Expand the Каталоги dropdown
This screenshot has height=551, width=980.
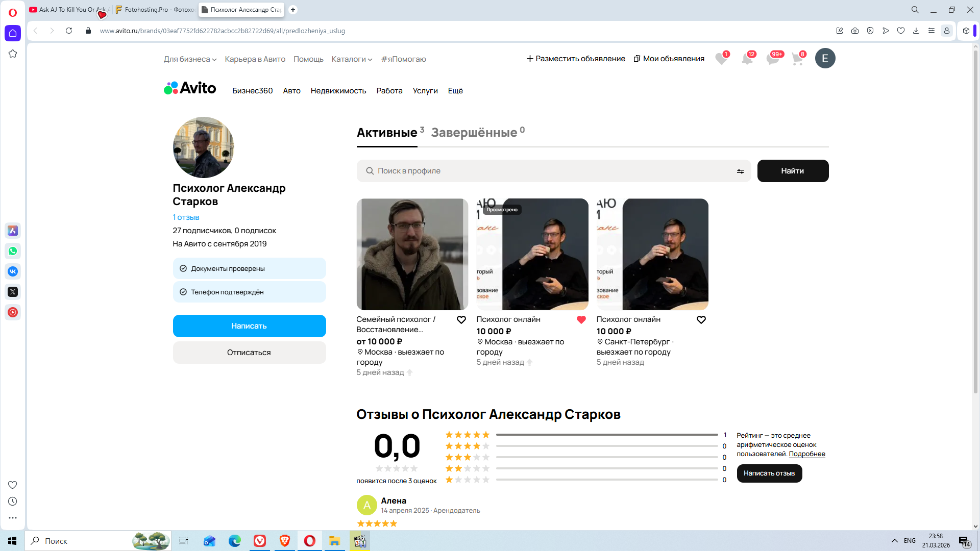point(352,59)
